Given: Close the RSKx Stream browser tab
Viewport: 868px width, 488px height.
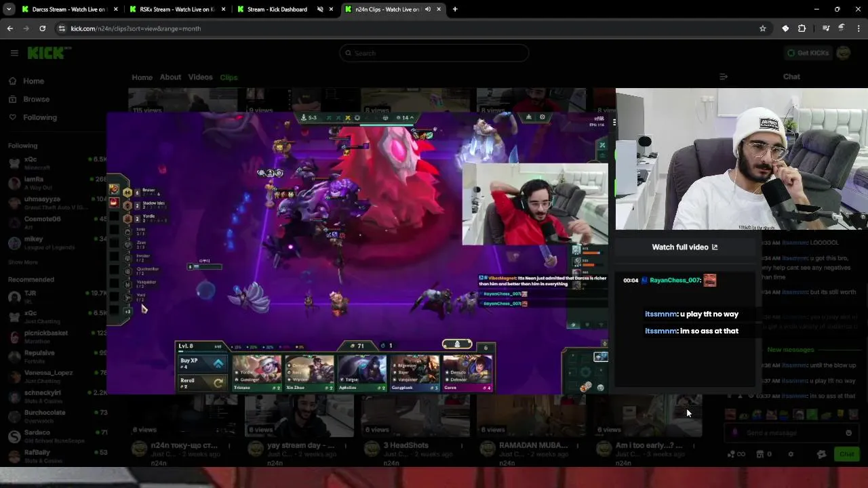Looking at the screenshot, I should [x=223, y=9].
